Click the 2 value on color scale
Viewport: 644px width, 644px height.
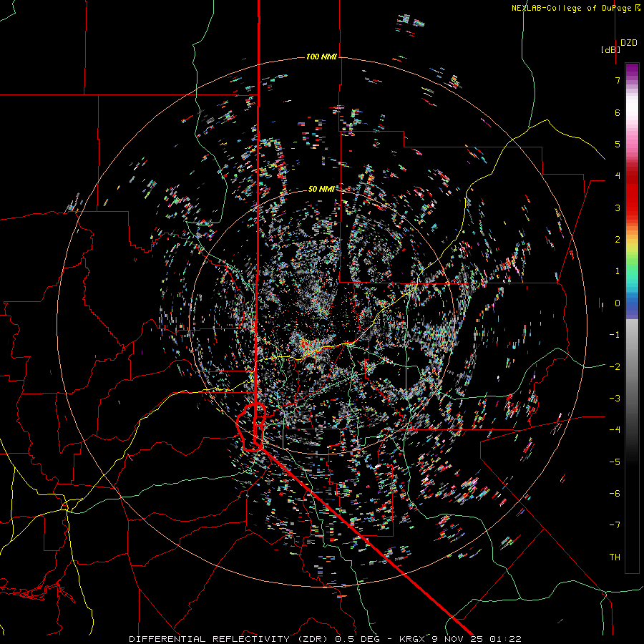tap(618, 240)
